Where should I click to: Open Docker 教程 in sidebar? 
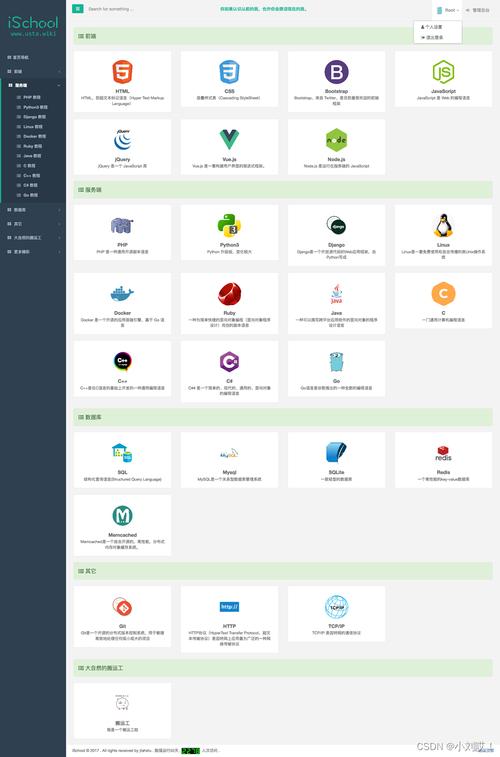pyautogui.click(x=33, y=136)
